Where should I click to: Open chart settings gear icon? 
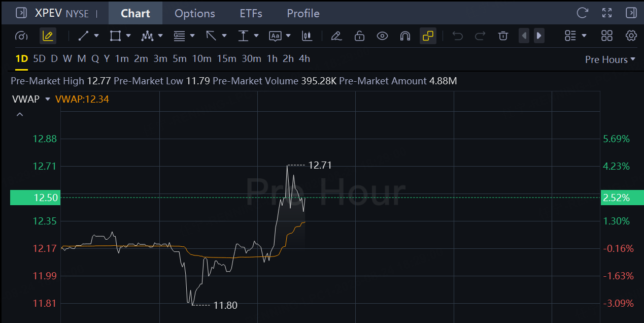tap(631, 36)
